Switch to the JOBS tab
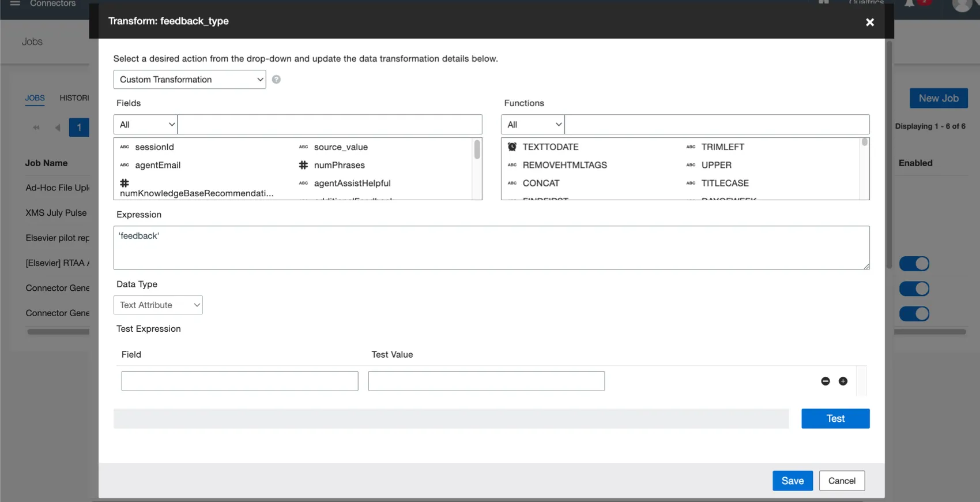Screen dimensions: 980x502 (x=35, y=98)
